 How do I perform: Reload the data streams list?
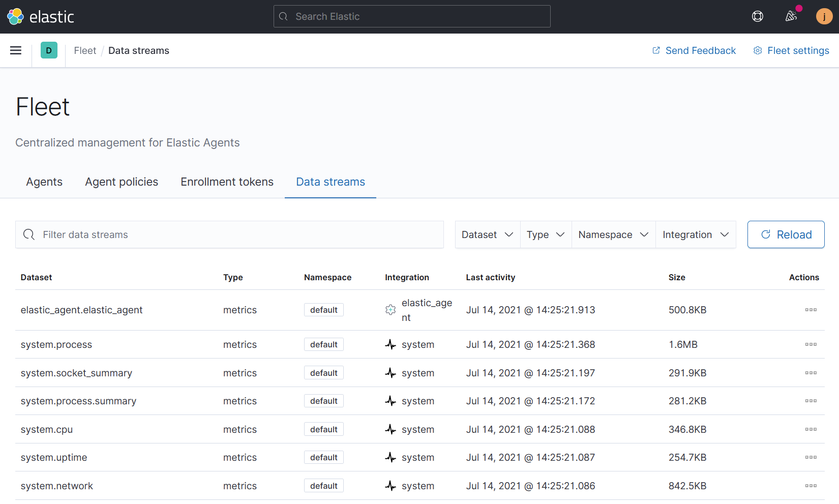coord(786,234)
